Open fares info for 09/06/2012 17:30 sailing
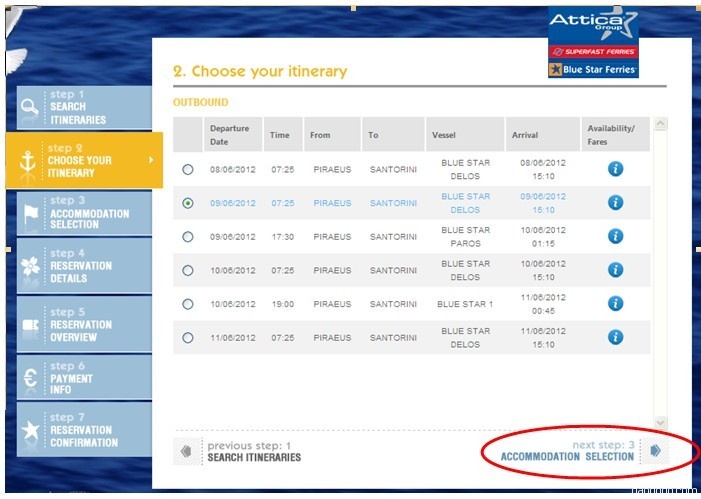Image resolution: width=701 pixels, height=499 pixels. 615,236
